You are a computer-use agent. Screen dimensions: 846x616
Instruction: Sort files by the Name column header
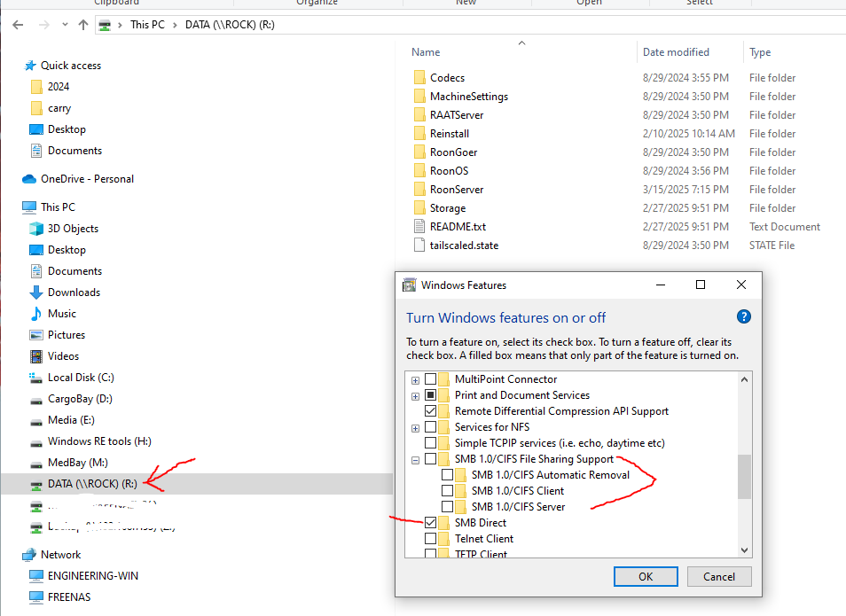point(426,52)
